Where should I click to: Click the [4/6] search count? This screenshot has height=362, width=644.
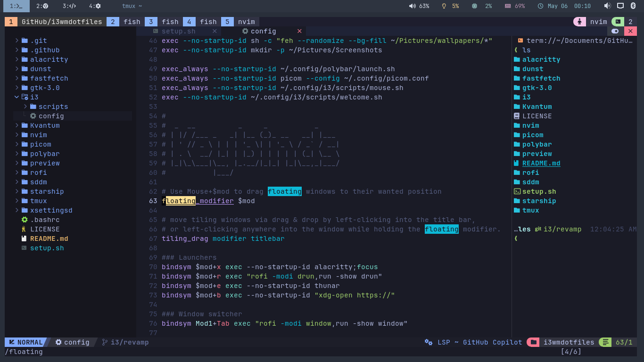(571, 352)
